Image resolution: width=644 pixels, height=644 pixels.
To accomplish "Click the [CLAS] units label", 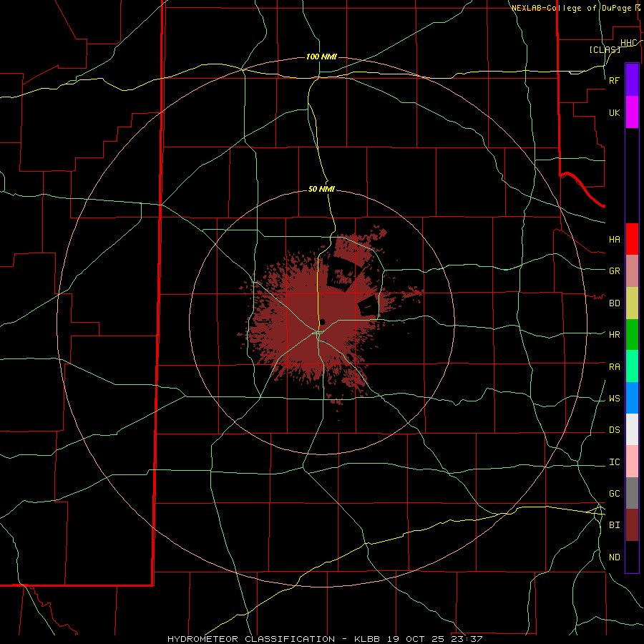I will pyautogui.click(x=604, y=49).
